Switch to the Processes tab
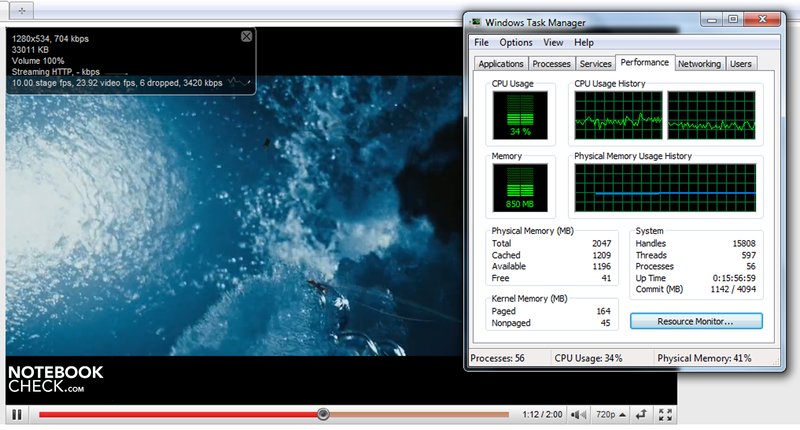The width and height of the screenshot is (800, 430). [x=552, y=64]
